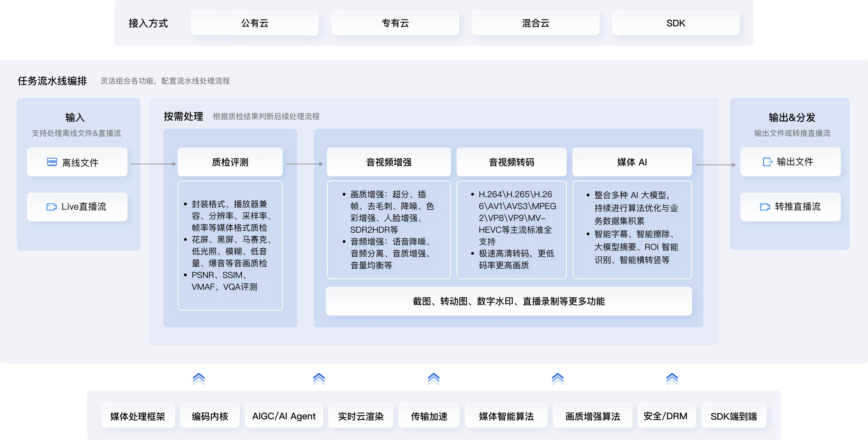Click the up chevron above AIGC/AI Agent
The image size is (868, 440).
[319, 379]
